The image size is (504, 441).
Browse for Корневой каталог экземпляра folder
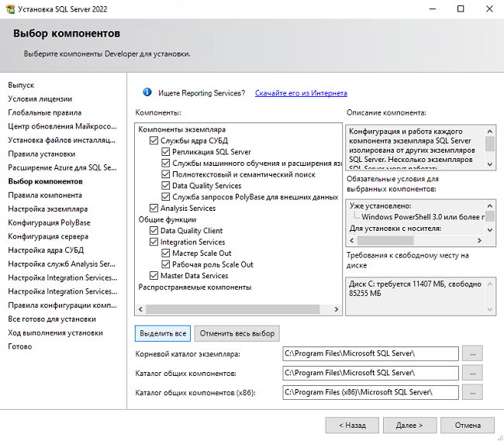coord(472,353)
